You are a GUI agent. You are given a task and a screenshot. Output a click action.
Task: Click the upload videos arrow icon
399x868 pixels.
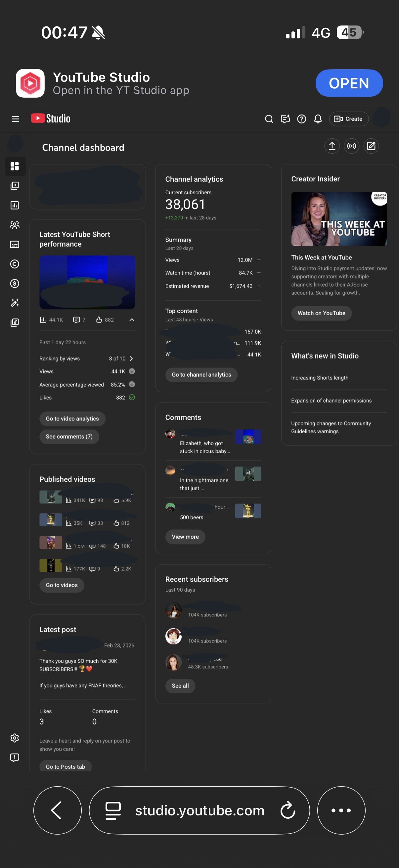[332, 146]
